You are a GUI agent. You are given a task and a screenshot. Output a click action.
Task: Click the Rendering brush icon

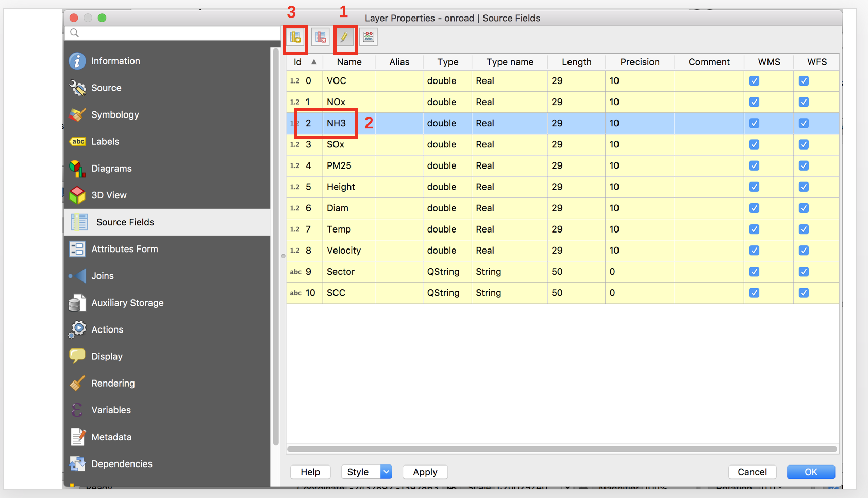point(77,383)
